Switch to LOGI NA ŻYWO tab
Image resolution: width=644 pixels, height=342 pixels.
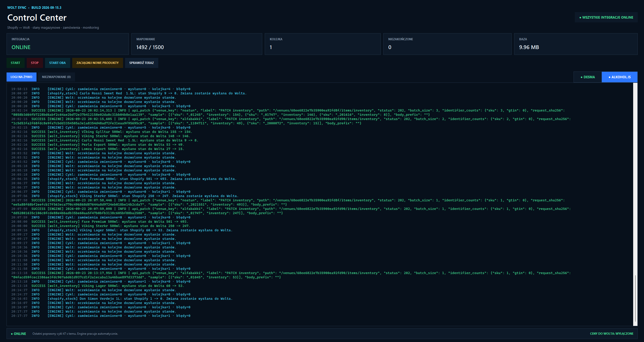[21, 77]
